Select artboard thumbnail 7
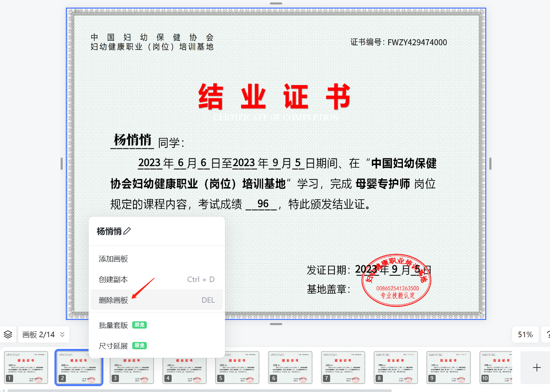550x392 pixels. click(343, 368)
